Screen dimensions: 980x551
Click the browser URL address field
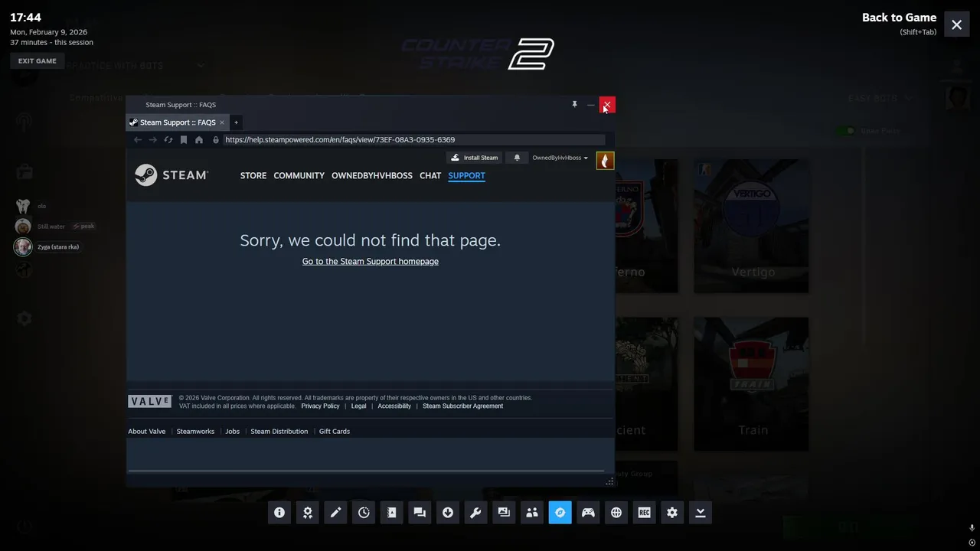413,140
